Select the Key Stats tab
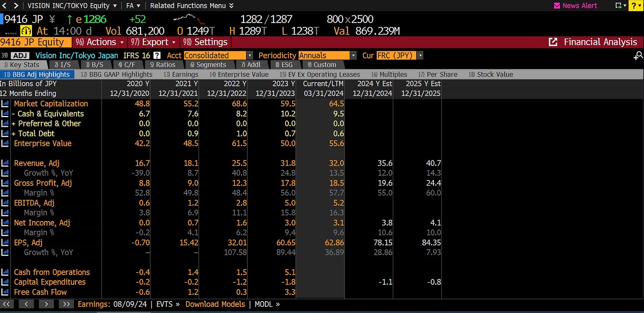 [21, 65]
